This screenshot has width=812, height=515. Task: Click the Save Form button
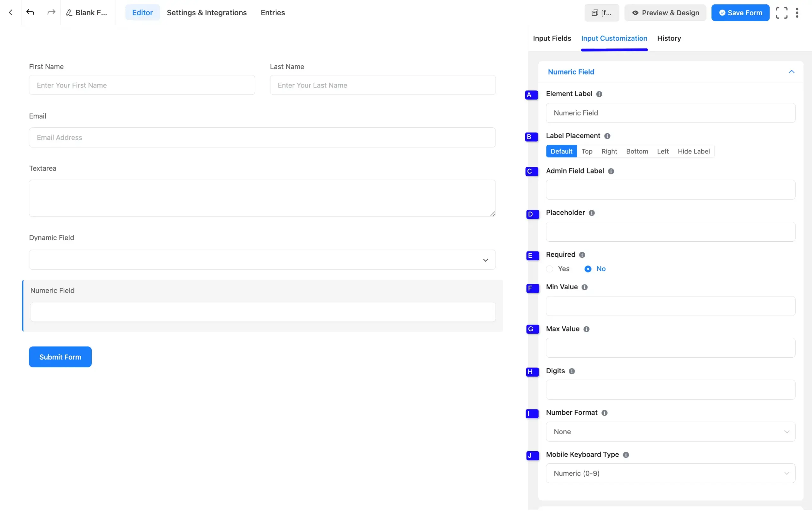(x=740, y=13)
